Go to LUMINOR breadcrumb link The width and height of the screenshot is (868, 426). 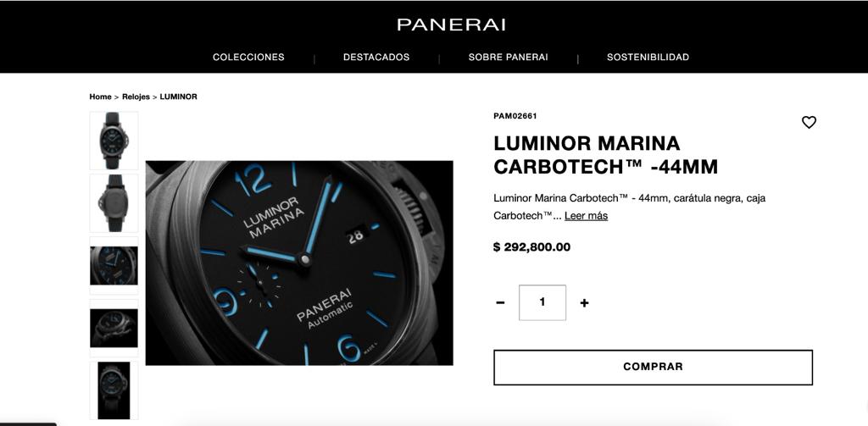[178, 97]
